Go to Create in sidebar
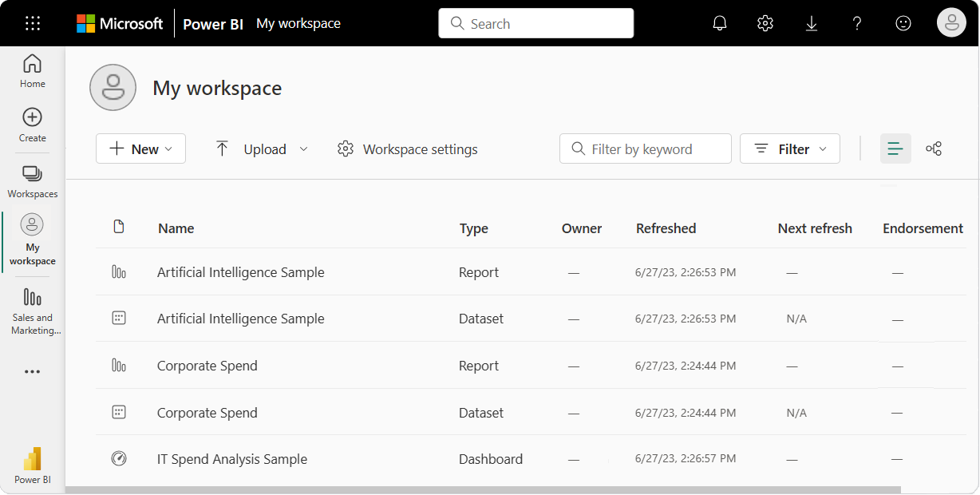 click(33, 125)
